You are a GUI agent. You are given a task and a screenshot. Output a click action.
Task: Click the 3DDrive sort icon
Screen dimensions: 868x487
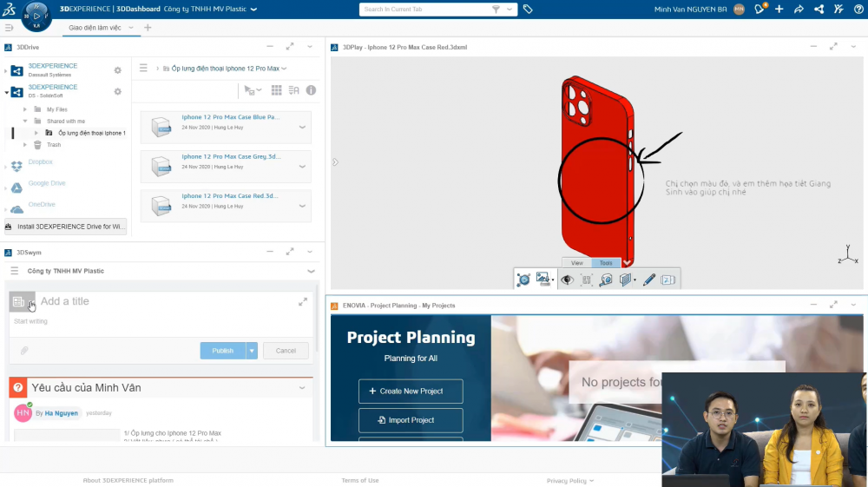click(x=294, y=90)
